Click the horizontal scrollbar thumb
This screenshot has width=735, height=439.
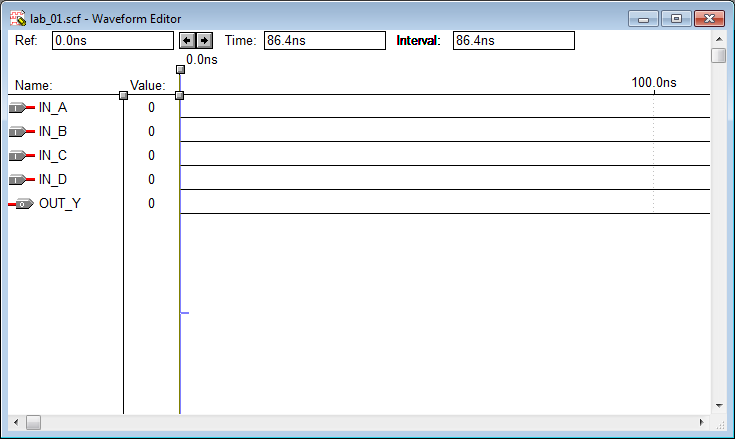33,423
